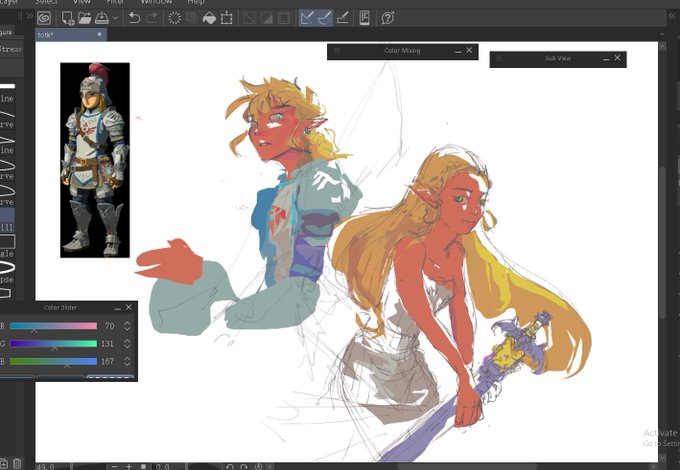Adjust the G color slider bar
Screen dimensions: 680x470
[53, 343]
